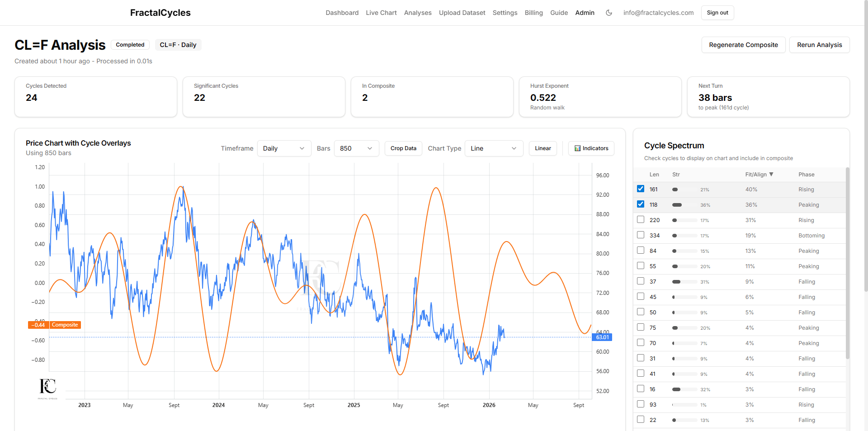Select the 75 cycle checkbox

[x=641, y=327]
